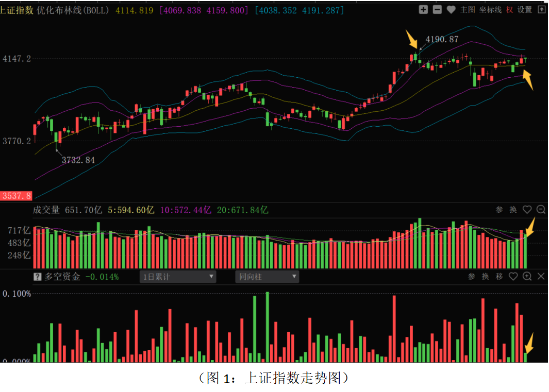Open the 同向柱 dropdown

click(x=267, y=277)
